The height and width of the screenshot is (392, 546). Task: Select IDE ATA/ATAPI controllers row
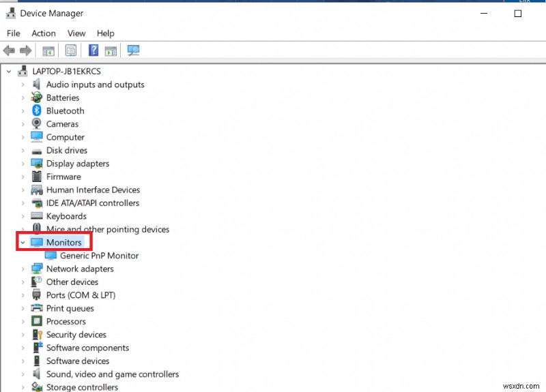(x=93, y=202)
